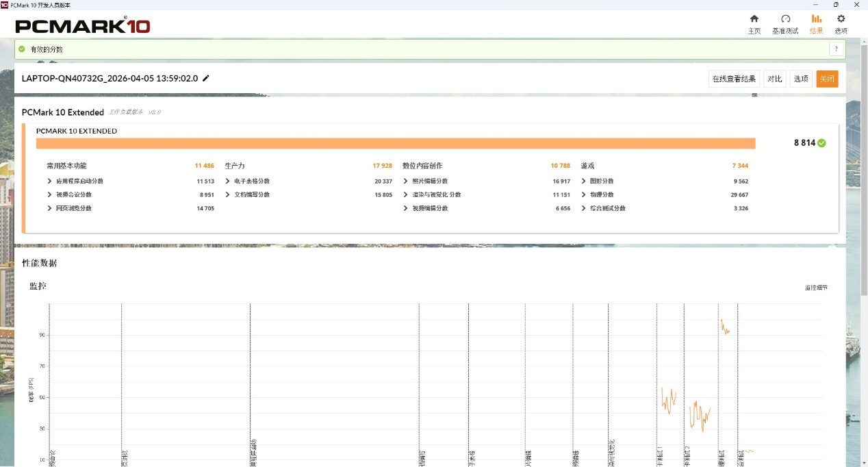Click the score value 7 344

(x=740, y=166)
